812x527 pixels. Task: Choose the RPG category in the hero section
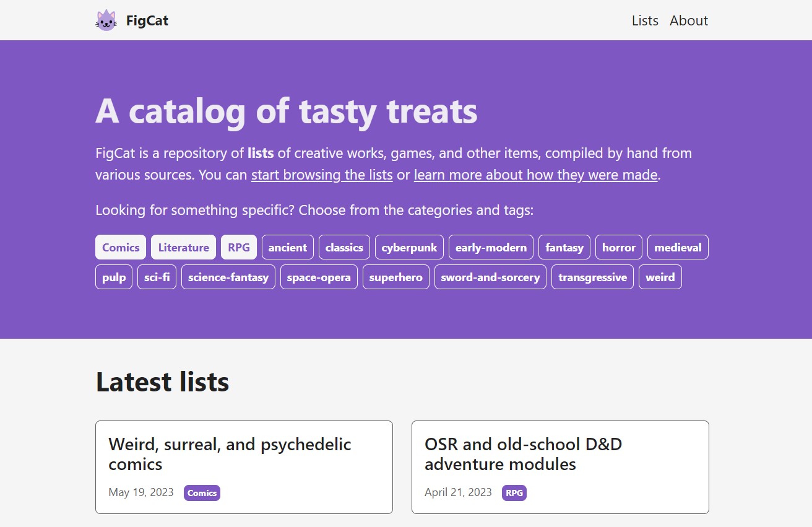[238, 247]
